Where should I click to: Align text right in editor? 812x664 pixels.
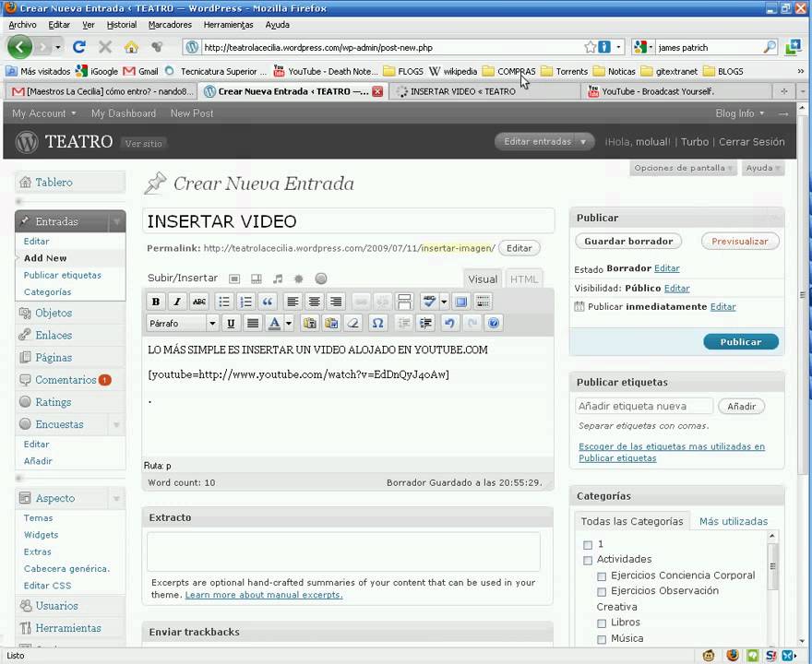(336, 302)
